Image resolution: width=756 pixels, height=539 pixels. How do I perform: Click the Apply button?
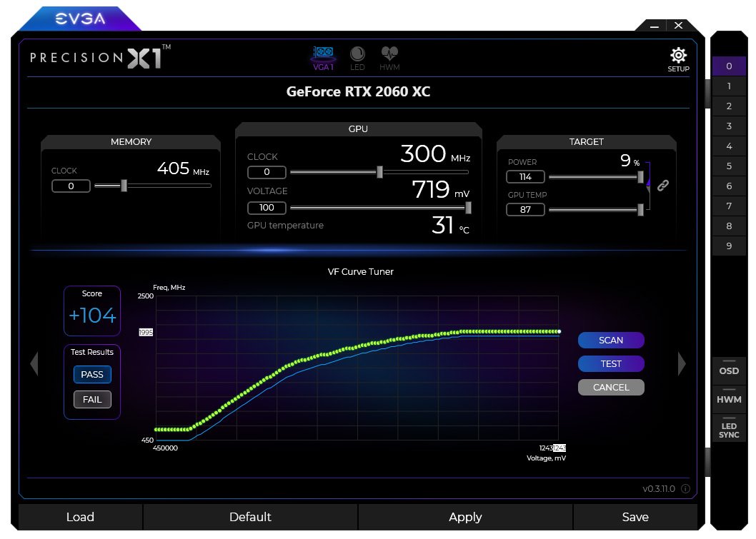click(x=465, y=517)
